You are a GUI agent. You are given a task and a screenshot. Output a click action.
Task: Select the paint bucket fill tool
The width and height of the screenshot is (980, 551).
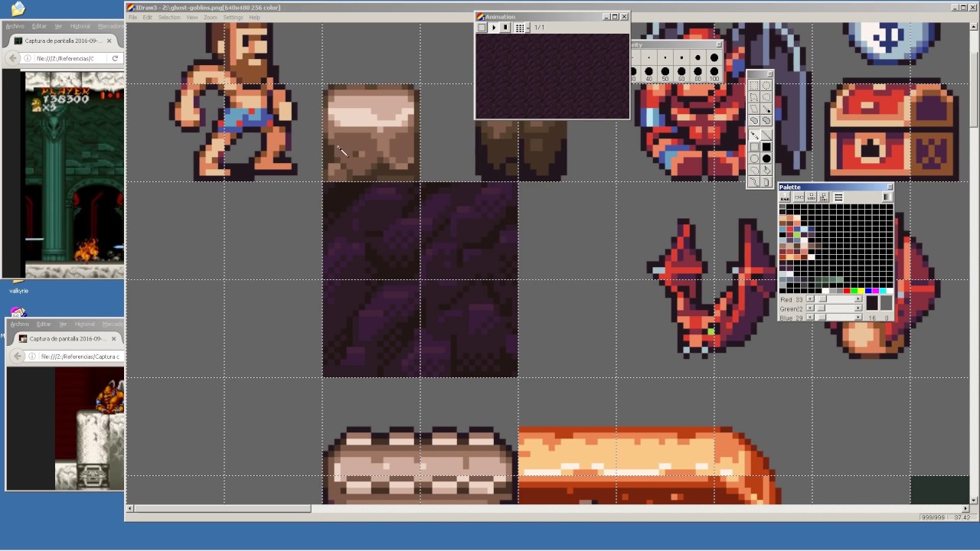[x=766, y=170]
